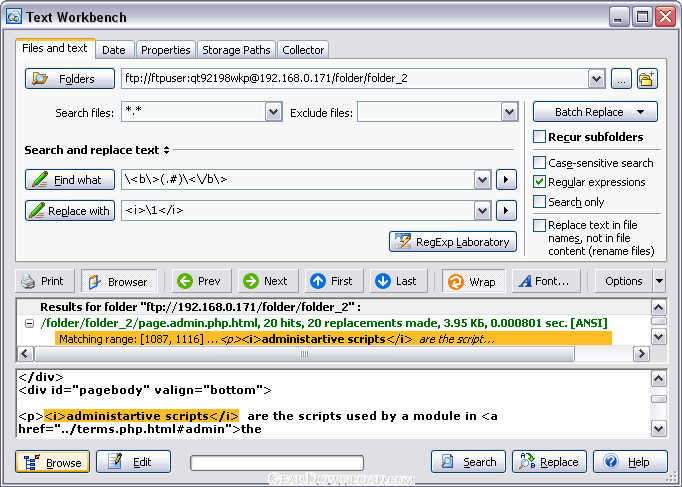Open the Font… dialog
The width and height of the screenshot is (682, 487).
546,281
